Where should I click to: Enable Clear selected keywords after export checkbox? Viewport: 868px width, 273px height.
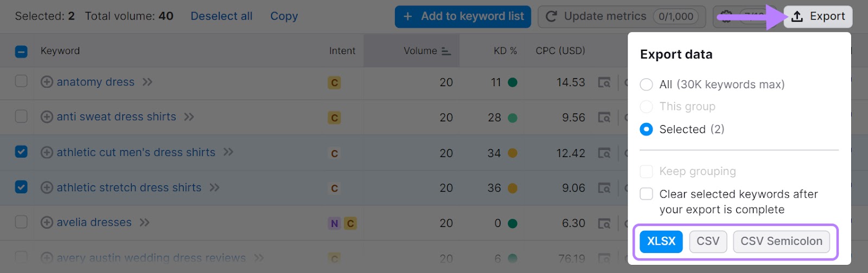(646, 194)
